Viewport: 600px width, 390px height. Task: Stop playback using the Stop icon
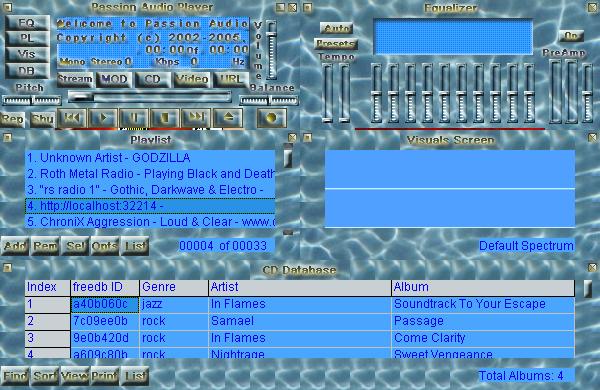165,117
